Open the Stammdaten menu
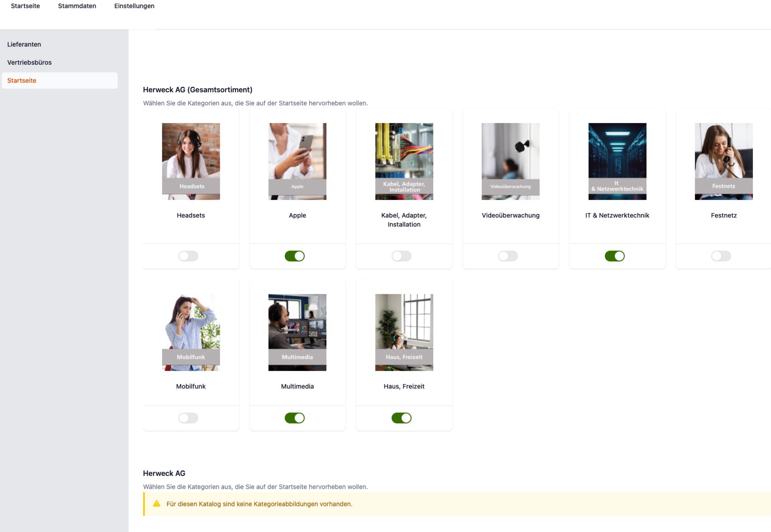The height and width of the screenshot is (532, 771). coord(76,6)
